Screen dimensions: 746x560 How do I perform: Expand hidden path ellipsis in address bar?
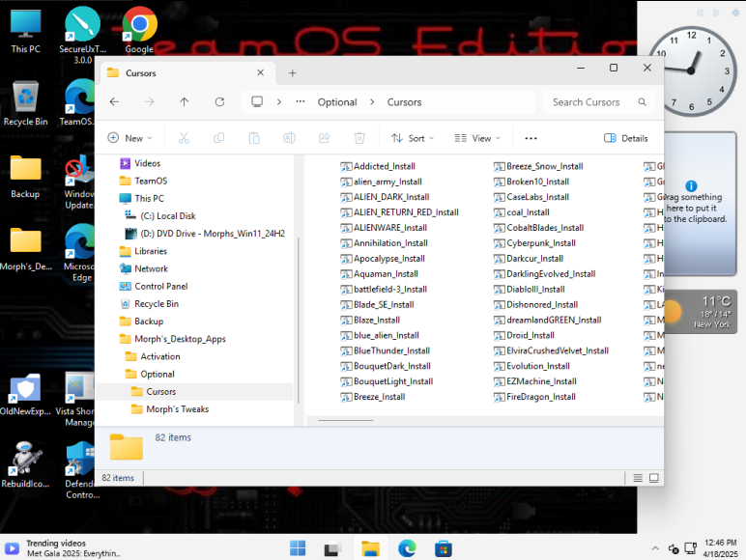[301, 101]
